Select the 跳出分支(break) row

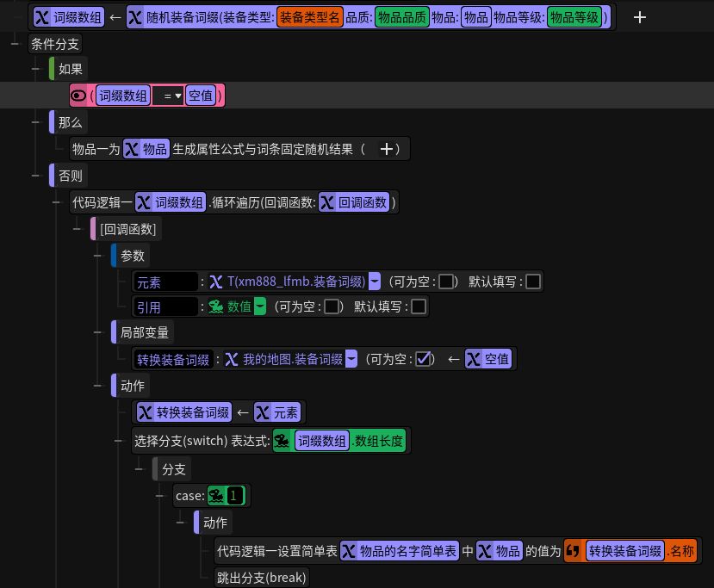[261, 578]
